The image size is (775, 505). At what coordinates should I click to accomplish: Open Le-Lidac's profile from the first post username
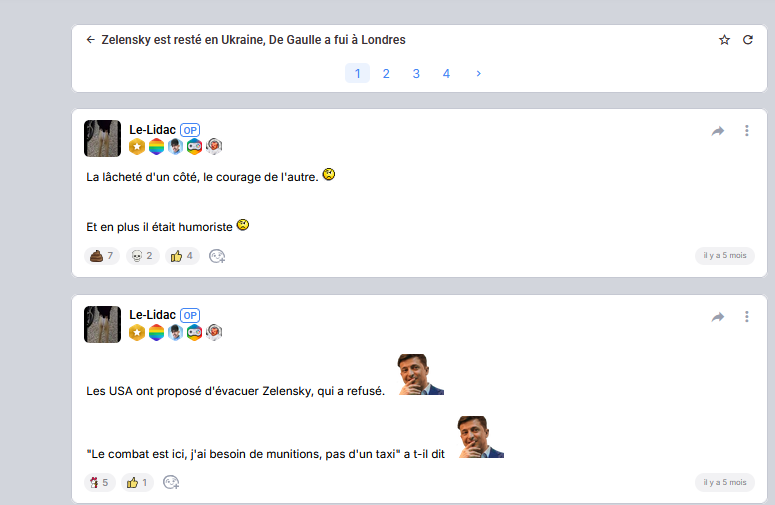[x=152, y=129]
